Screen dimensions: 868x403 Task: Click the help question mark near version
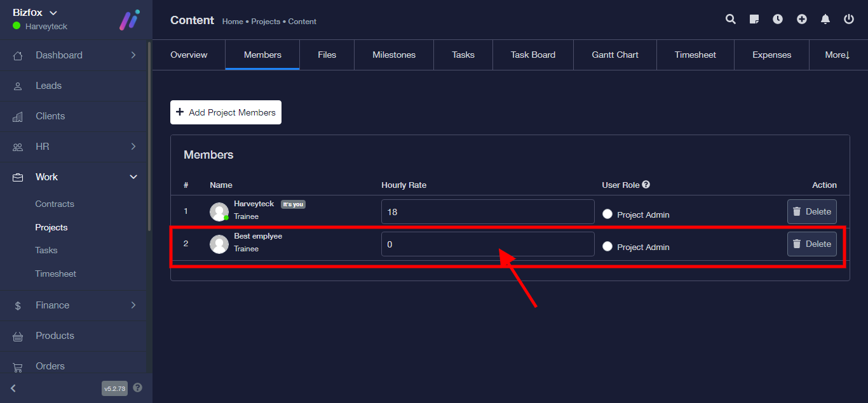pos(138,388)
